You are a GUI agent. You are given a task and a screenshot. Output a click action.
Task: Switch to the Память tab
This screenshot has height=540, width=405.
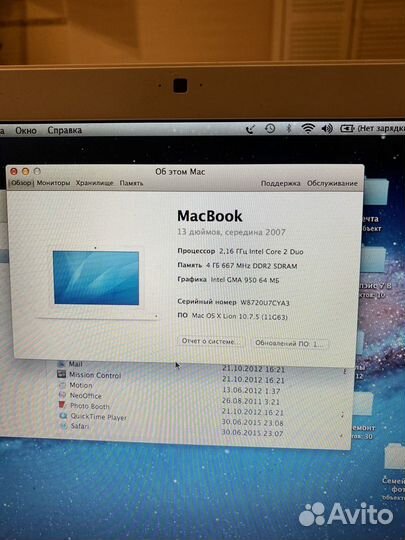[131, 183]
